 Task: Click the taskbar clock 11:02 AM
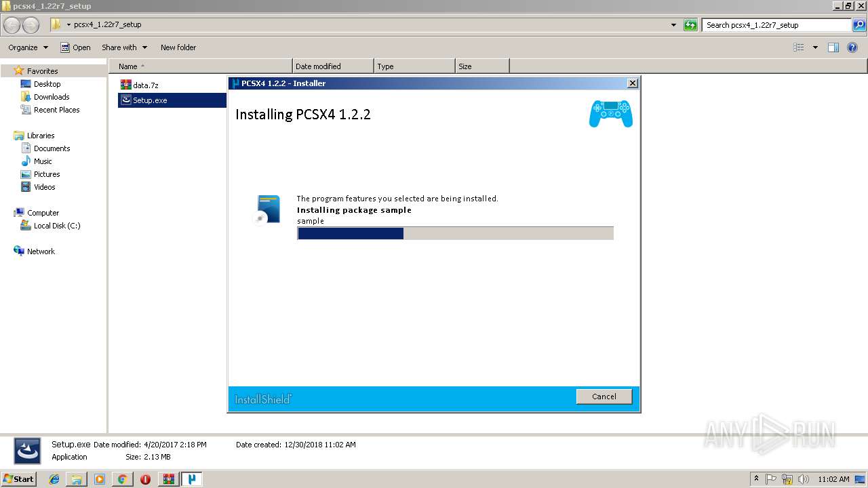click(x=833, y=479)
